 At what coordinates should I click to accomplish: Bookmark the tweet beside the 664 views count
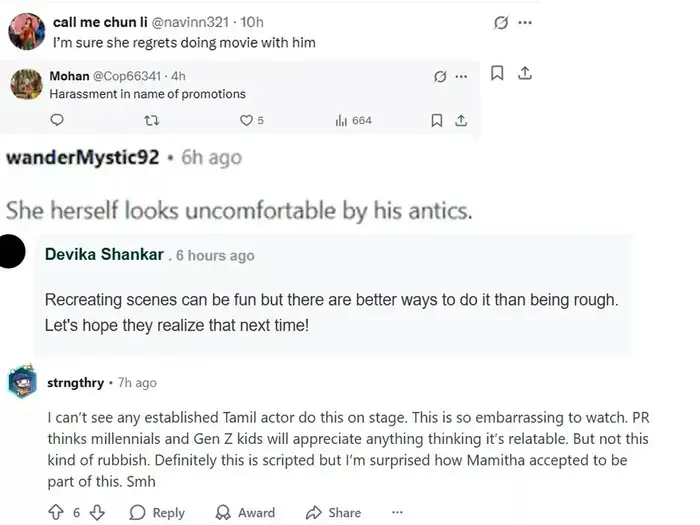(436, 121)
